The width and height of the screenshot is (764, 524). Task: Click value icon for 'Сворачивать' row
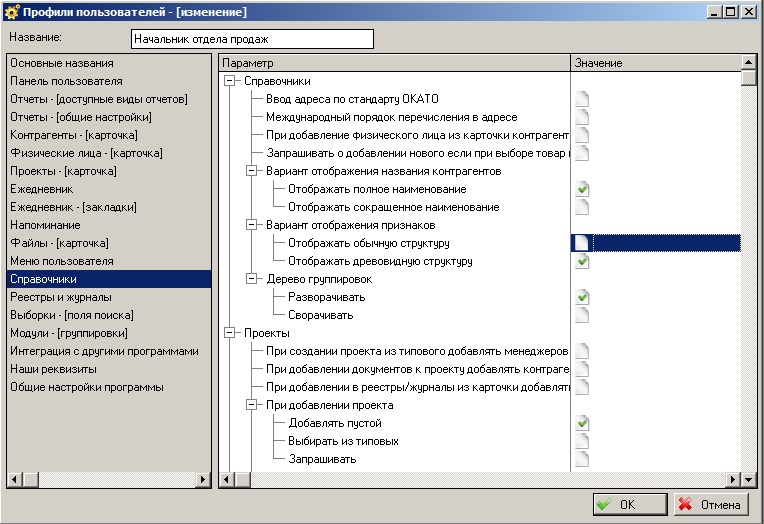tap(582, 315)
